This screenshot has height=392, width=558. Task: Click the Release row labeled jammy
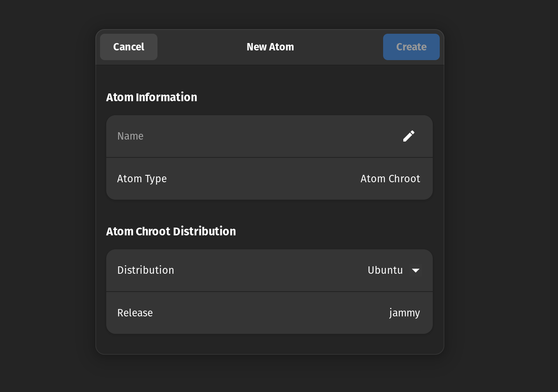pyautogui.click(x=269, y=313)
